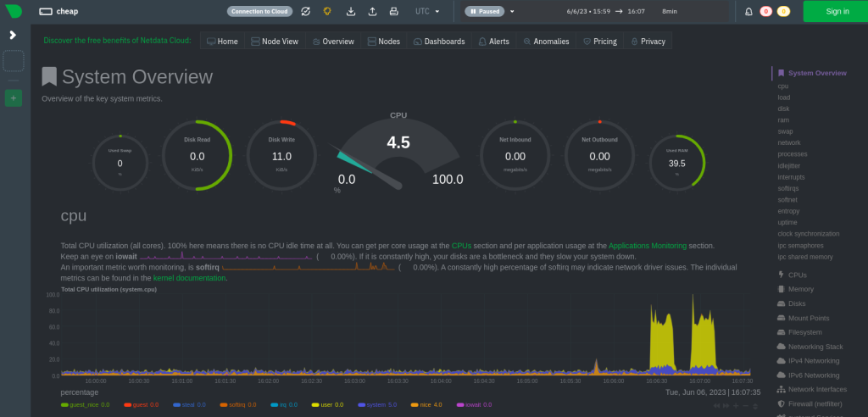Toggle irq dimension in chart legend
868x417 pixels.
tap(284, 405)
